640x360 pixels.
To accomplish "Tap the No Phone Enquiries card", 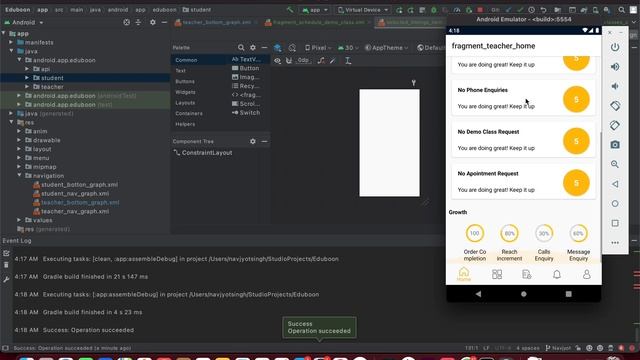I will (x=523, y=98).
